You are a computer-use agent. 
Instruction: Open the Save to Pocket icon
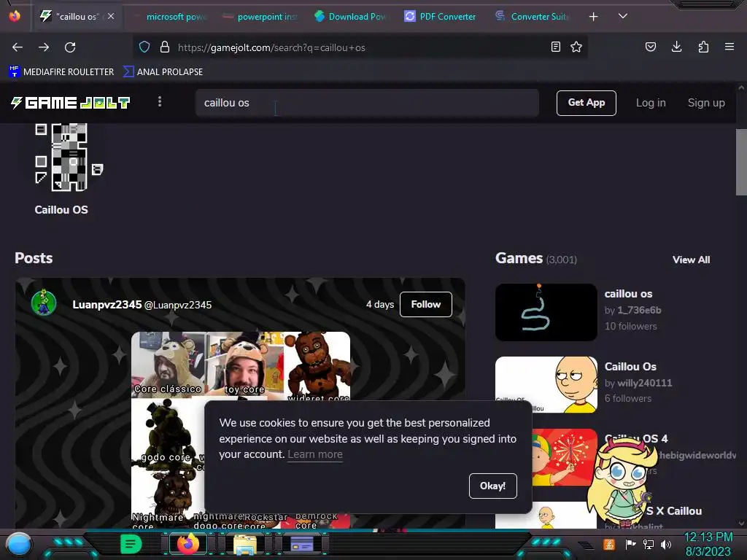pos(650,47)
